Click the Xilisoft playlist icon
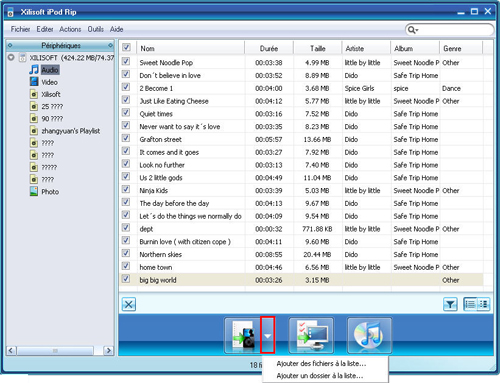Screen dimensions: 500x383 click(x=34, y=94)
